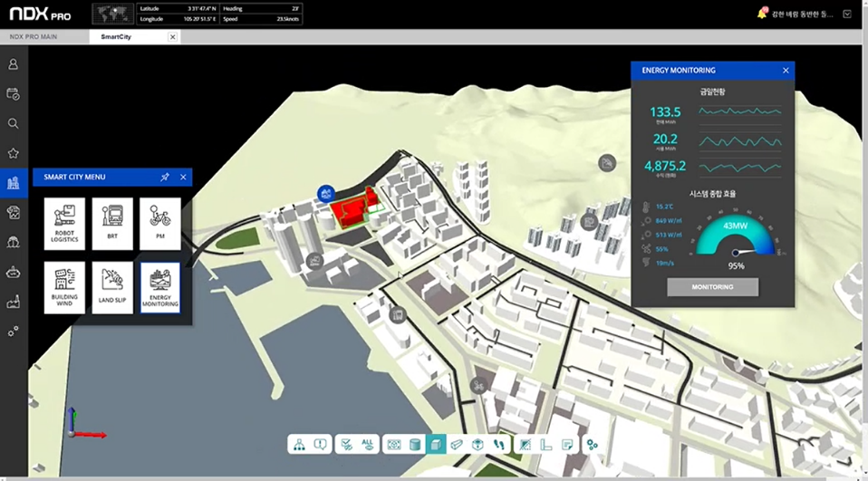Image resolution: width=868 pixels, height=481 pixels.
Task: Click the hierarchy tree icon in bottom toolbar
Action: click(x=299, y=444)
